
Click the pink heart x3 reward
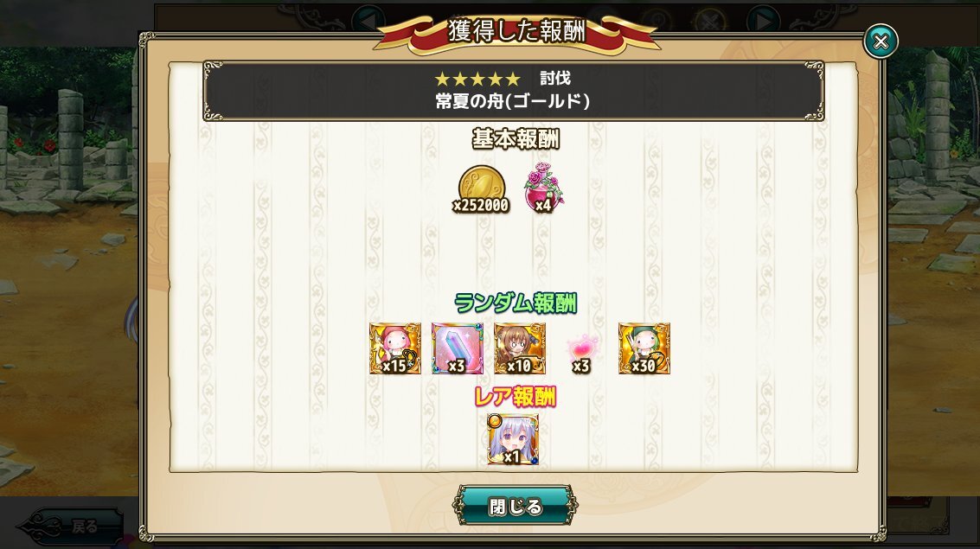click(582, 352)
